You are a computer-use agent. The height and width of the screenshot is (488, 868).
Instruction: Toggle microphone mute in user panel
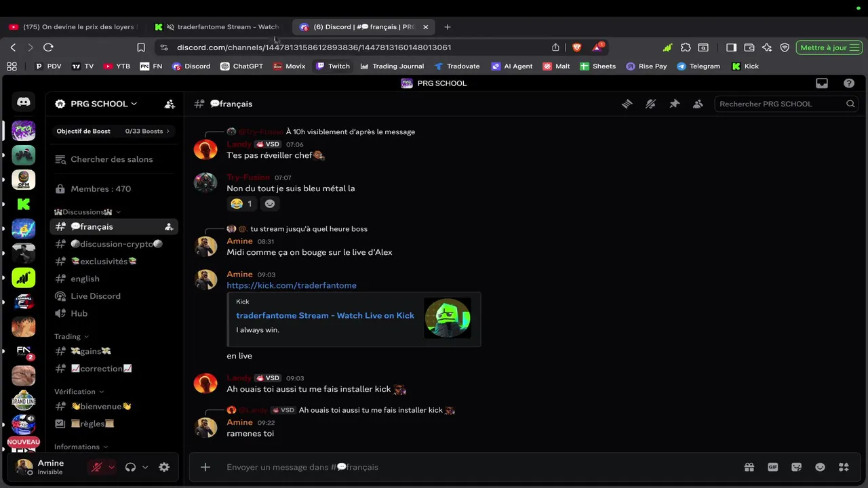(97, 467)
